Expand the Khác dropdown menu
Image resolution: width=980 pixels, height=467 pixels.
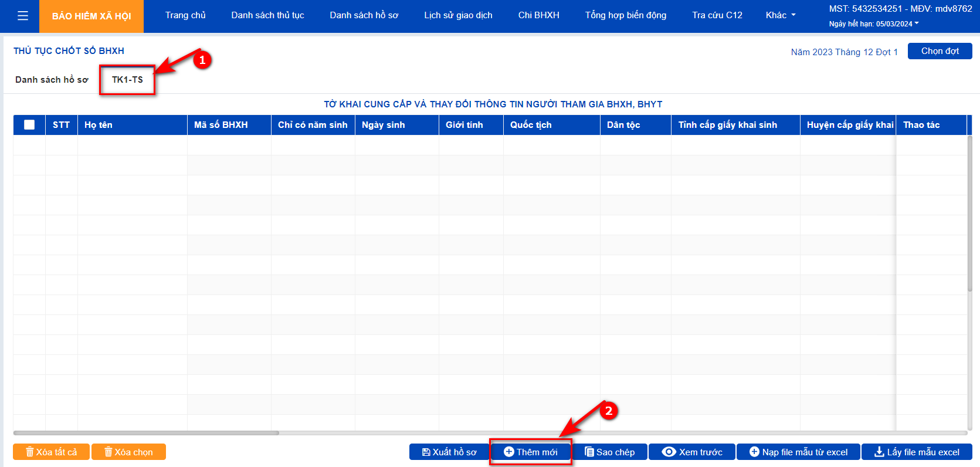coord(781,15)
